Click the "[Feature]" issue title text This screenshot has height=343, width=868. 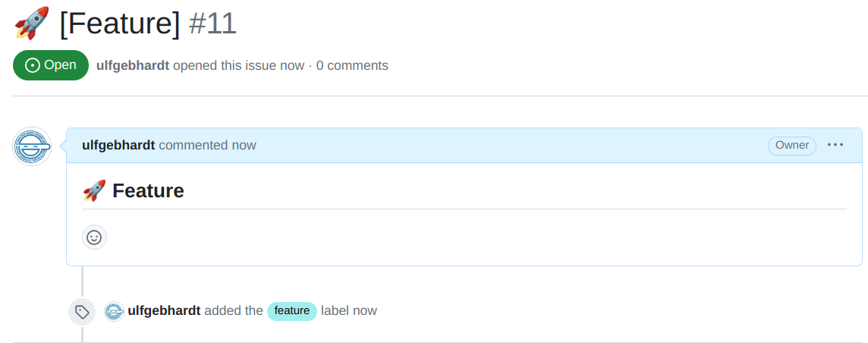[120, 24]
